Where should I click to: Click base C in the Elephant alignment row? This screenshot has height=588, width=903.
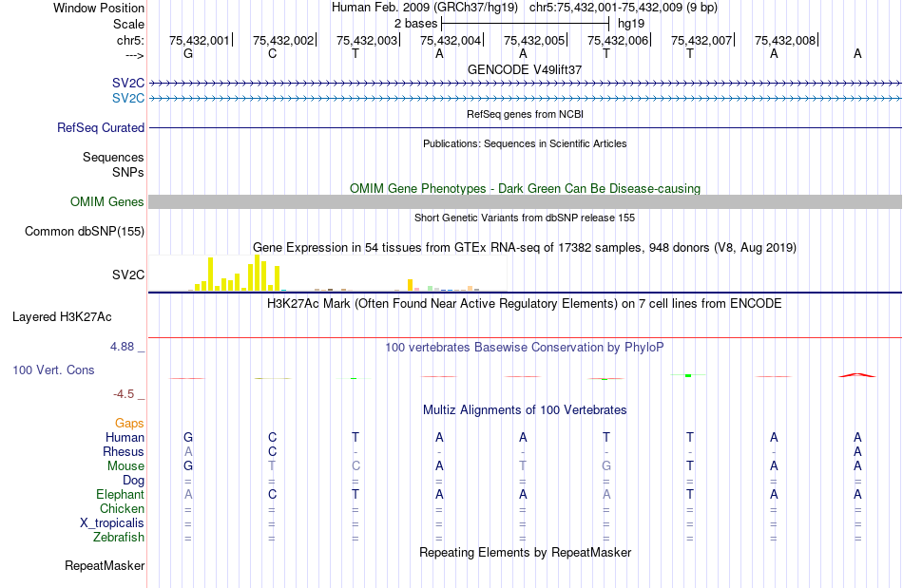(273, 494)
